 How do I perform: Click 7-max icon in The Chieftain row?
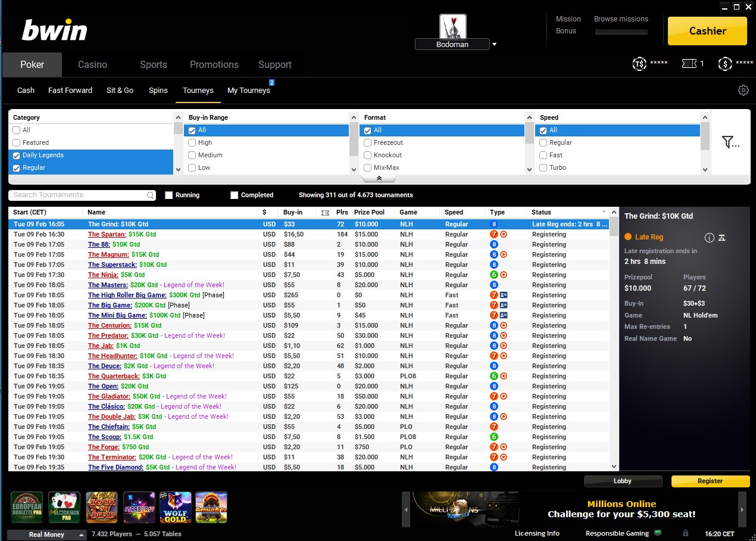point(494,427)
